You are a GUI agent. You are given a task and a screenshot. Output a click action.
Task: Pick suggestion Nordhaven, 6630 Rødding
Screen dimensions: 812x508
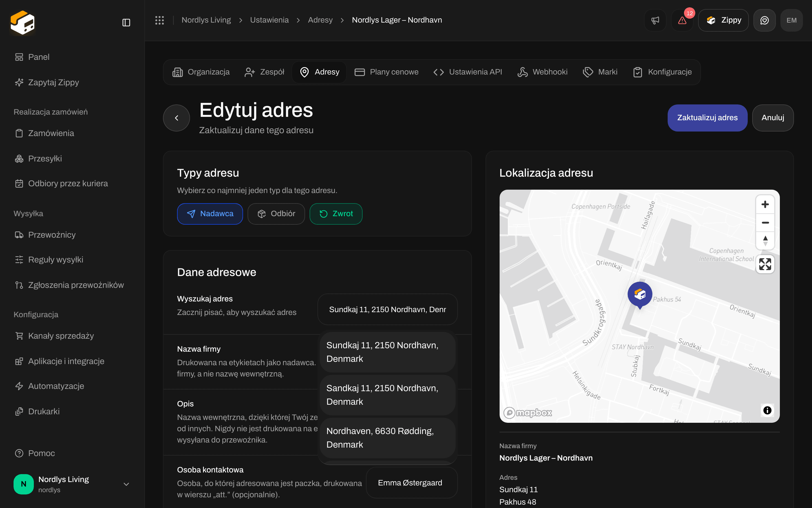tap(388, 438)
